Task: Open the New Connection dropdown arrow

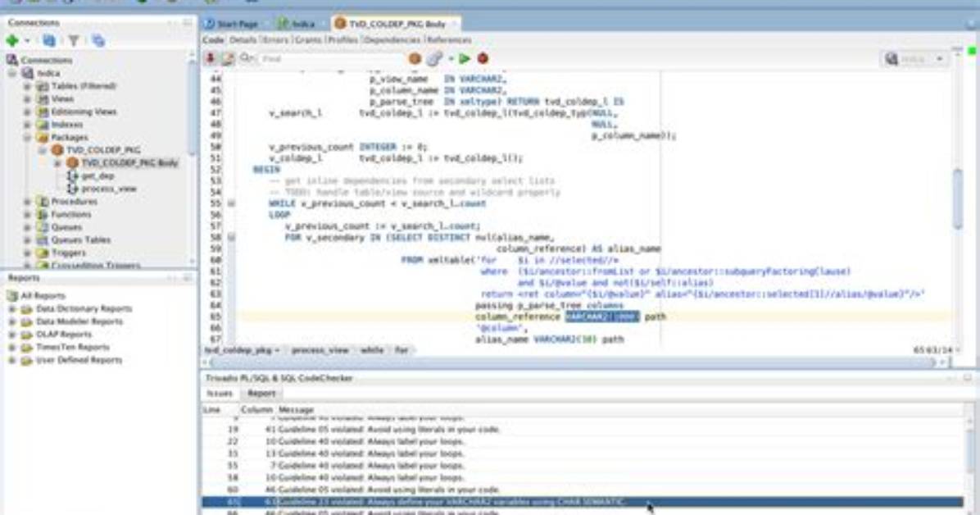Action: point(27,41)
